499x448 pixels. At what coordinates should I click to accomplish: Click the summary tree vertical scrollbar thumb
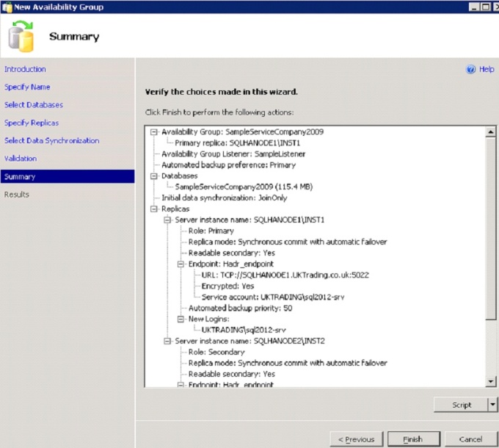pos(491,228)
